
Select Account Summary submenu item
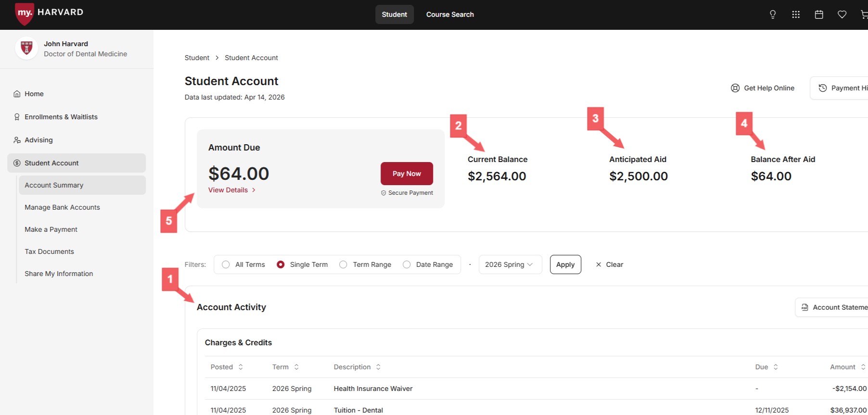pyautogui.click(x=82, y=185)
